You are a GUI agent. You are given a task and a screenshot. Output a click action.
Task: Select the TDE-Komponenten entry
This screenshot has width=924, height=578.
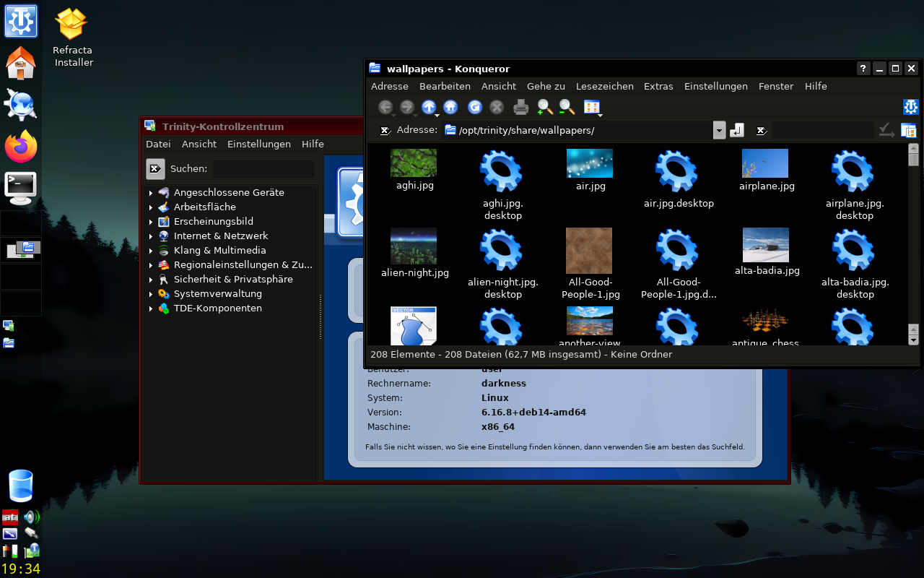[x=217, y=309]
